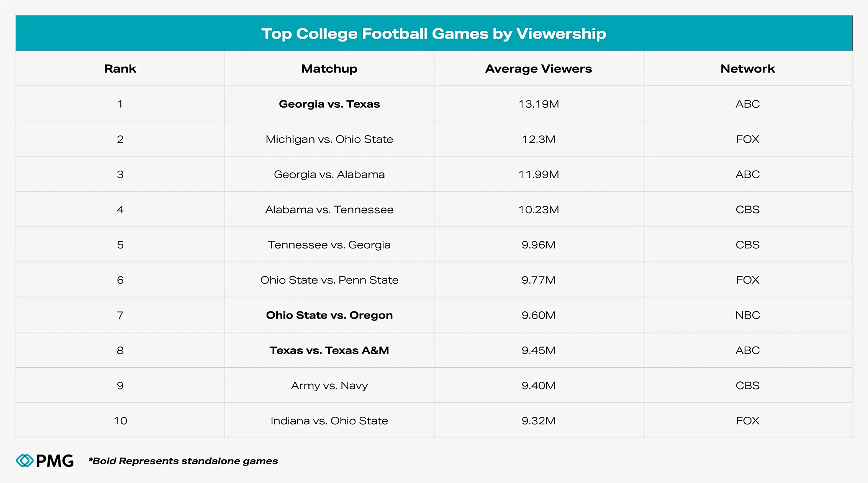Select the Rank column header
This screenshot has width=868, height=483.
[x=120, y=69]
